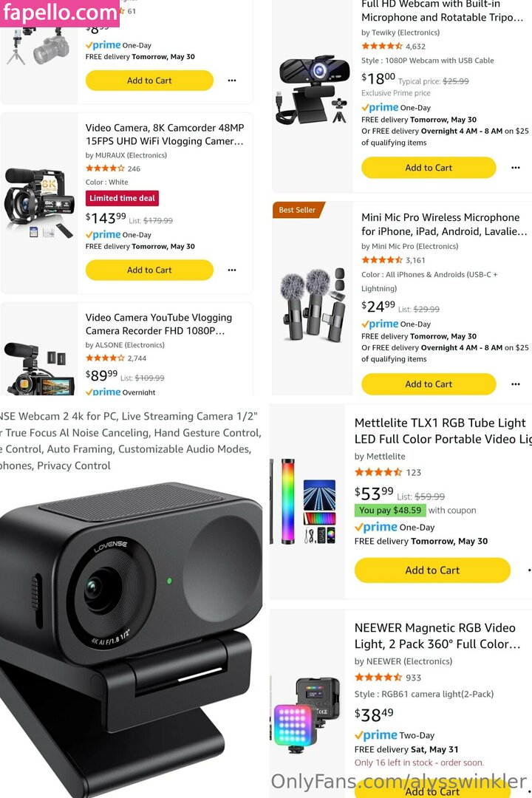532x798 pixels.
Task: Click star rating of NEEWER video light
Action: (378, 678)
